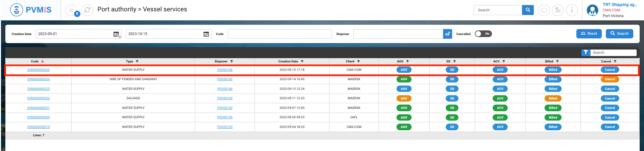Toggle orange Cancel status for SVN000000024
This screenshot has height=151, width=644.
[610, 79]
